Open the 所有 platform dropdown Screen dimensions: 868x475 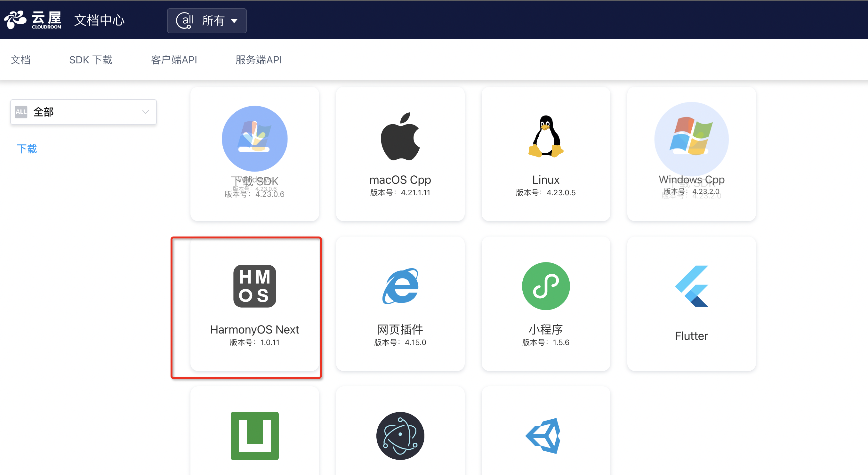tap(206, 20)
